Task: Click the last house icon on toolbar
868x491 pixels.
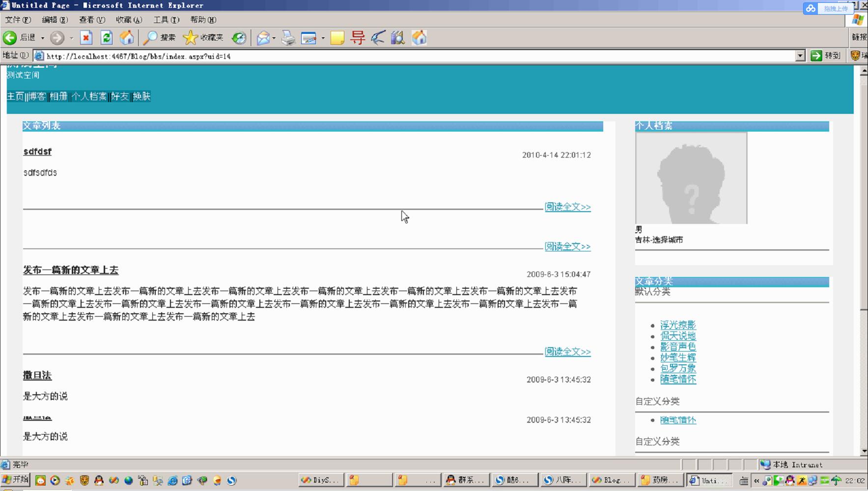Action: tap(419, 38)
